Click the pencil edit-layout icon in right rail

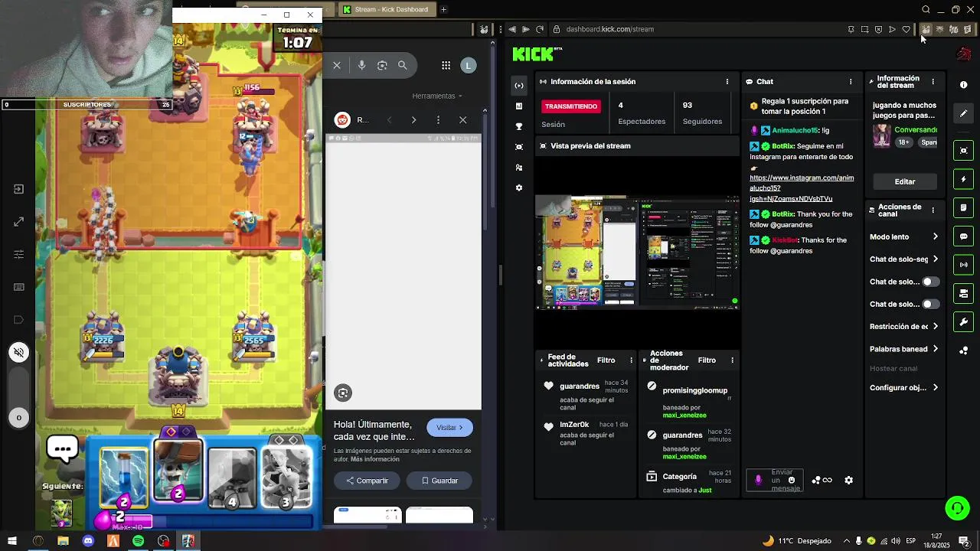[x=963, y=113]
